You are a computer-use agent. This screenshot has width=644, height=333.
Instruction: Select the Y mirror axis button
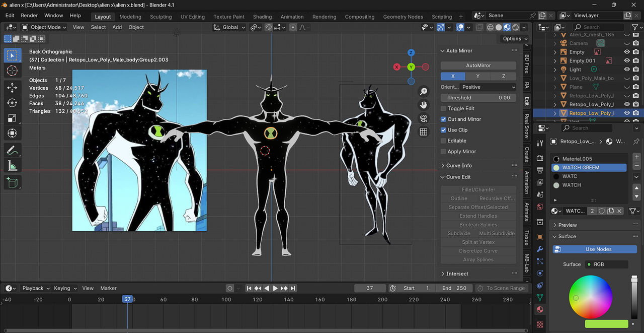point(478,76)
